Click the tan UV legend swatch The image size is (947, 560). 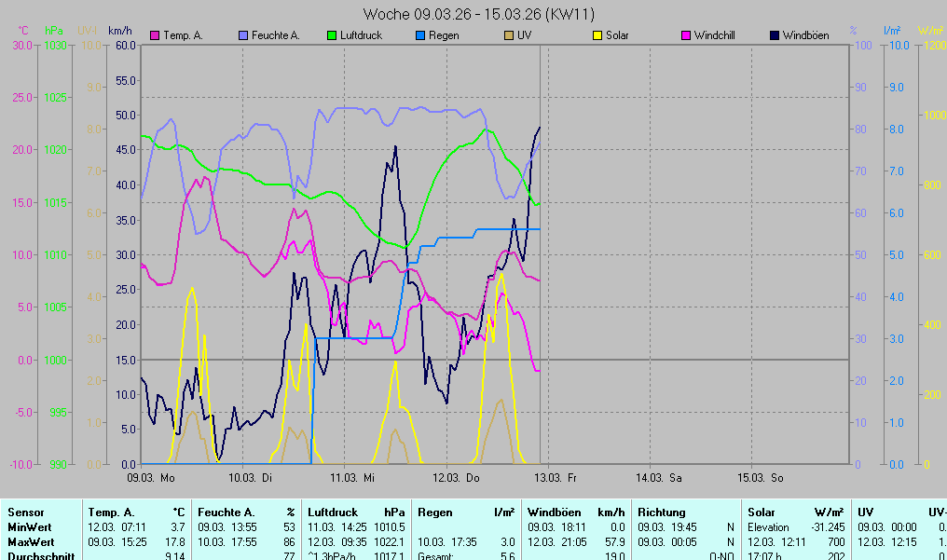[x=509, y=35]
